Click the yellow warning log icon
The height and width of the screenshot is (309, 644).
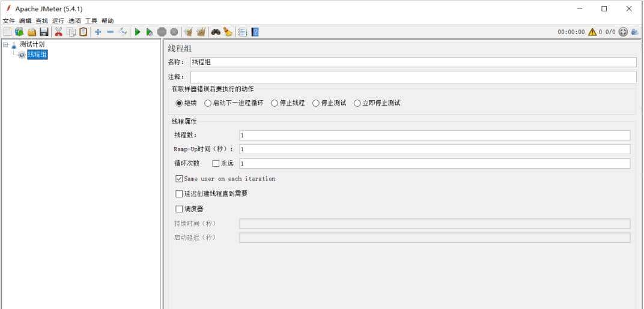[x=592, y=32]
